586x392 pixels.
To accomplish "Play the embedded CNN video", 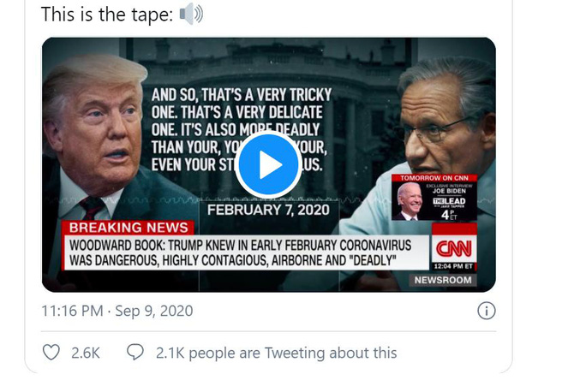I will point(268,164).
